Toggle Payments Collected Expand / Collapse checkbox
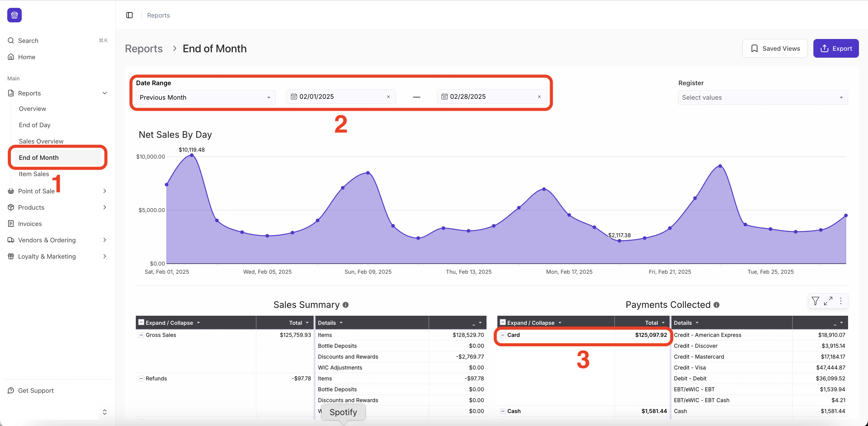This screenshot has width=868, height=426. [503, 322]
